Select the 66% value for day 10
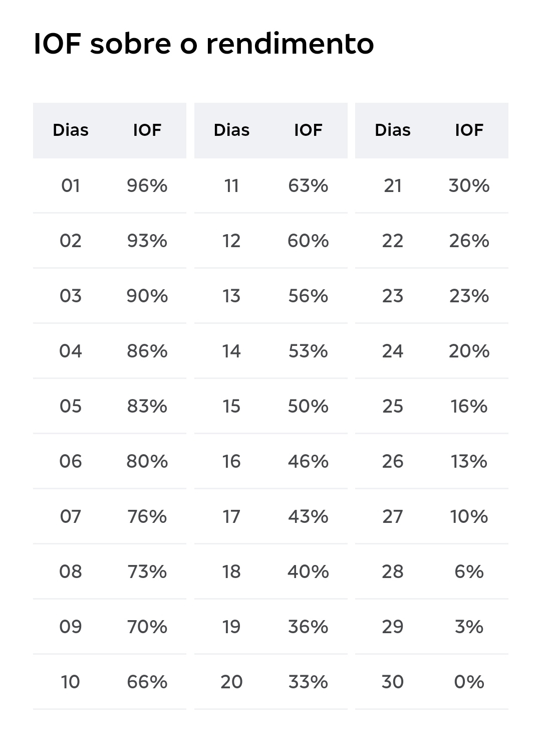Viewport: 541px width, 756px height. (147, 682)
